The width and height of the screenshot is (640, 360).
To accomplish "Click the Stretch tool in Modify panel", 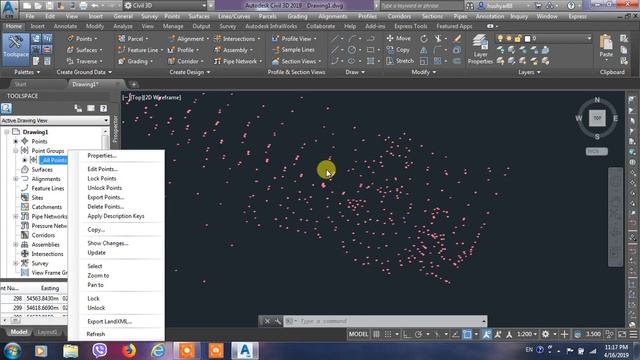I will point(400,61).
